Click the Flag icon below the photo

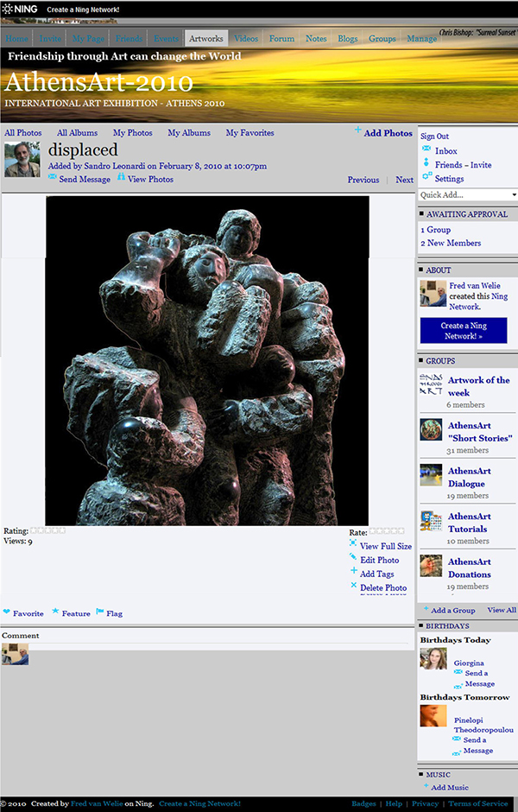100,612
